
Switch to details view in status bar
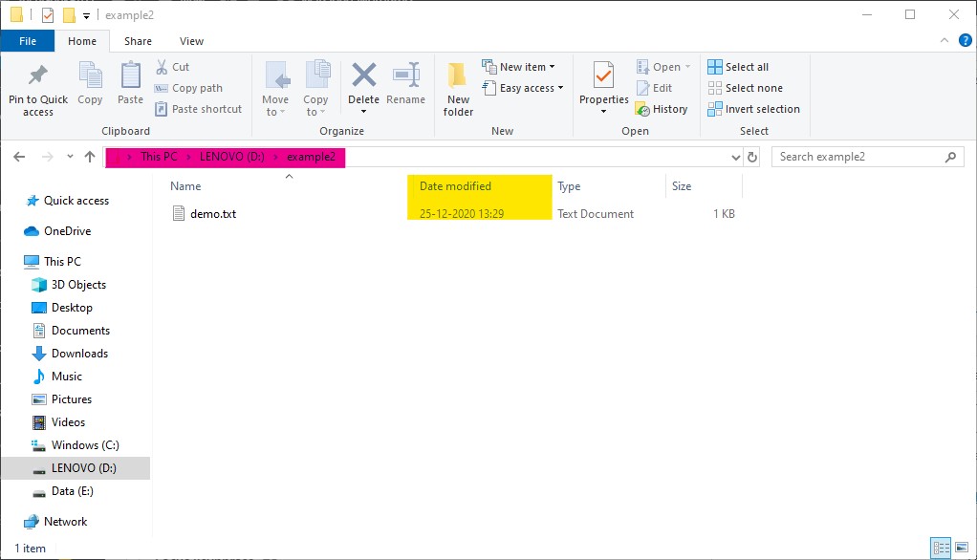pyautogui.click(x=941, y=549)
